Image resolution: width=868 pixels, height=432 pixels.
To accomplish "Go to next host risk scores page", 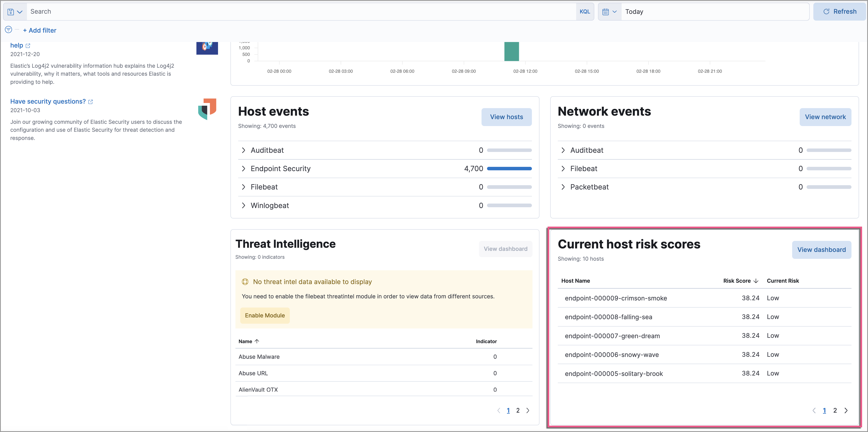I will pyautogui.click(x=846, y=410).
